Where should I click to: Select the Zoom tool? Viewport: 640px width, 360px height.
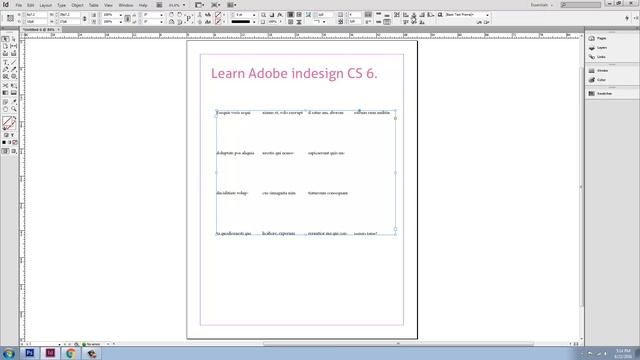coord(13,109)
